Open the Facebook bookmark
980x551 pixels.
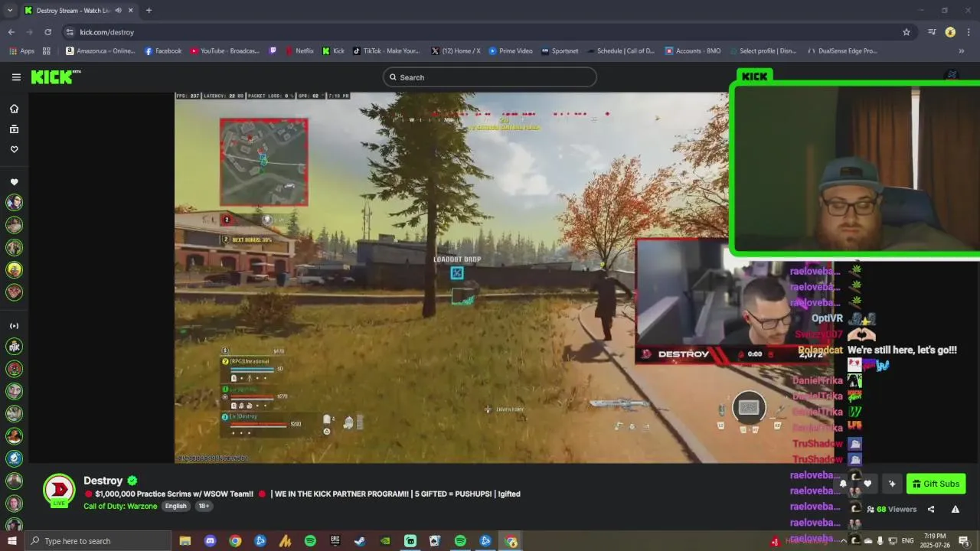tap(163, 51)
